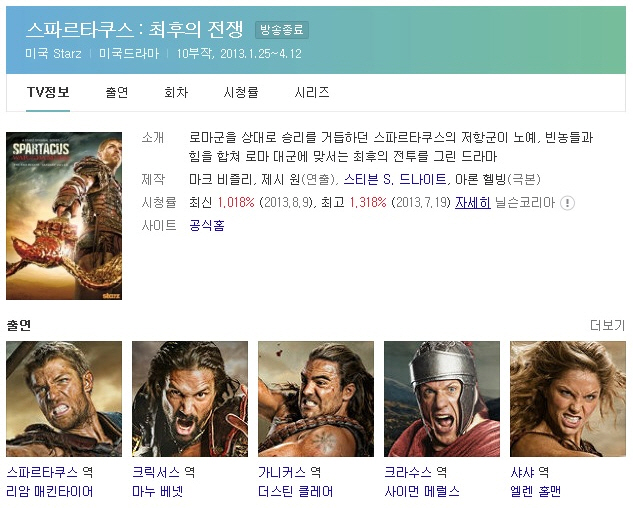This screenshot has width=633, height=508.
Task: Select the 시리즈 tab
Action: (312, 92)
